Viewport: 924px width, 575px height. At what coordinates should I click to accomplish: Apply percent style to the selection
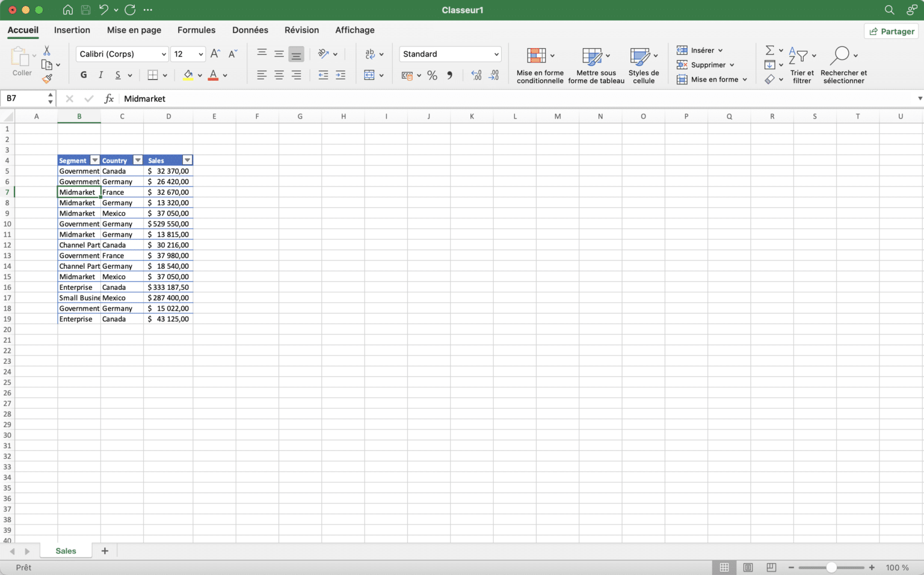click(432, 75)
